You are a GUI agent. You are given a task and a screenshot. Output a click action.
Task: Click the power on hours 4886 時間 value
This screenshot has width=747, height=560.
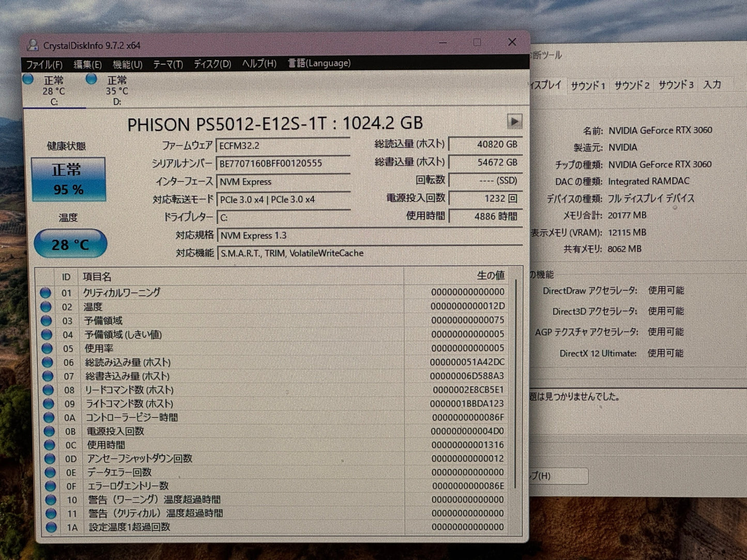pyautogui.click(x=485, y=216)
